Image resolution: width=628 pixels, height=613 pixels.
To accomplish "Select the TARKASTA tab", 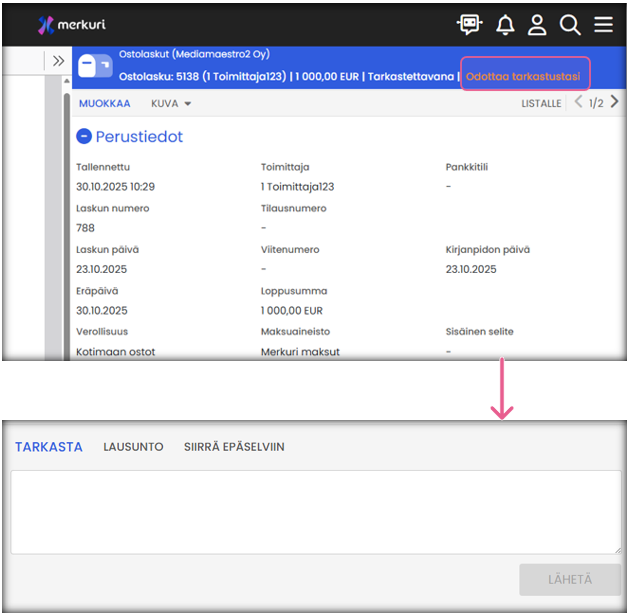I will point(49,447).
